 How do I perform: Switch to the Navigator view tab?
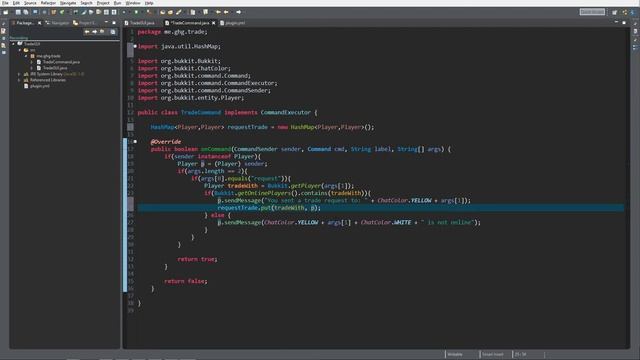[58, 23]
